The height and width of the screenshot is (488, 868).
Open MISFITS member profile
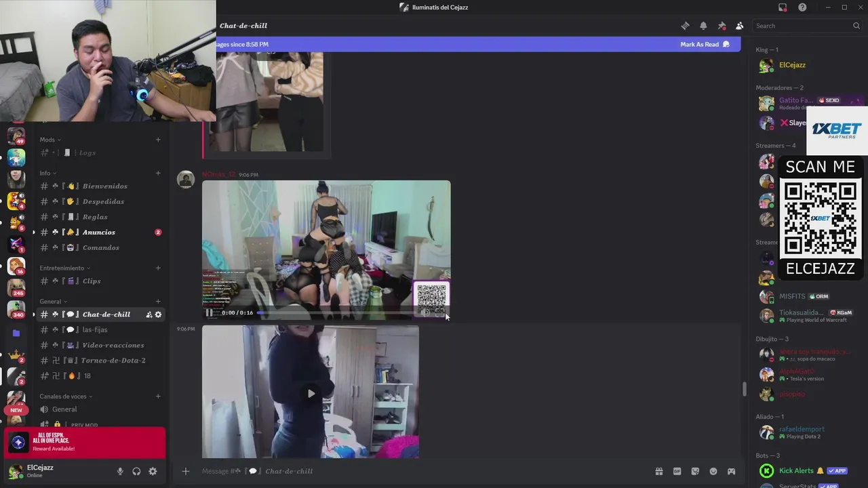point(807,296)
